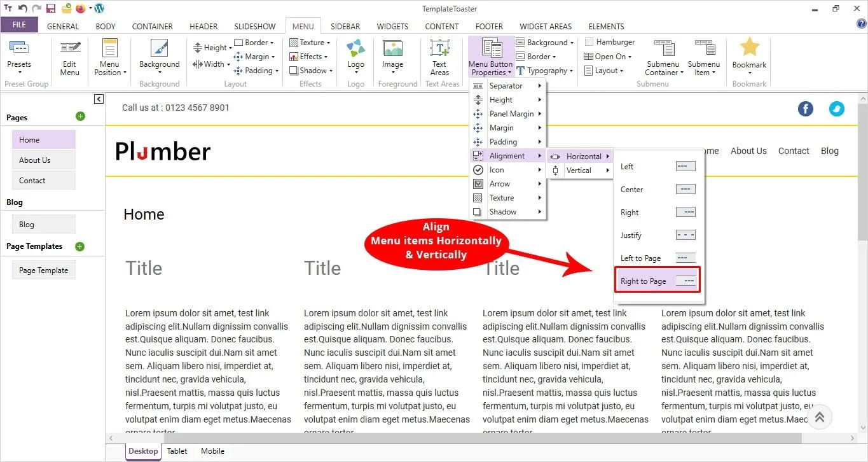Expand the Menu Position dropdown
The image size is (868, 462).
coord(109,68)
